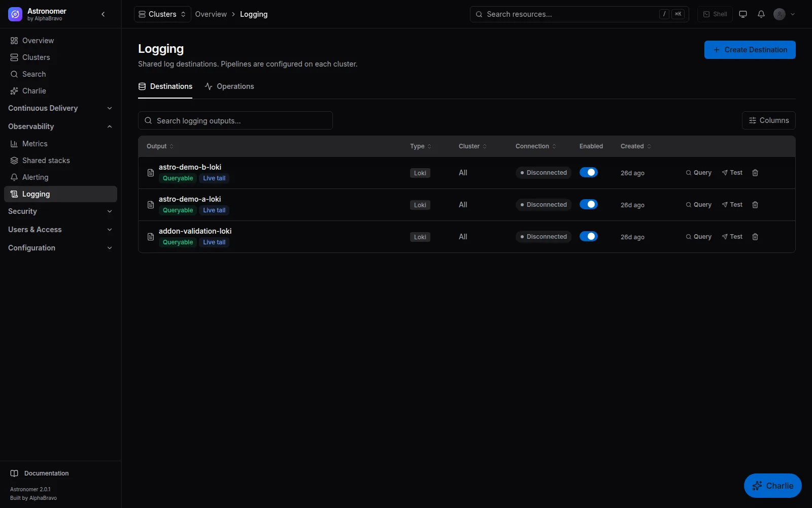Click the Live tail badge on astro-demo-b-loki
The width and height of the screenshot is (812, 508).
click(214, 178)
